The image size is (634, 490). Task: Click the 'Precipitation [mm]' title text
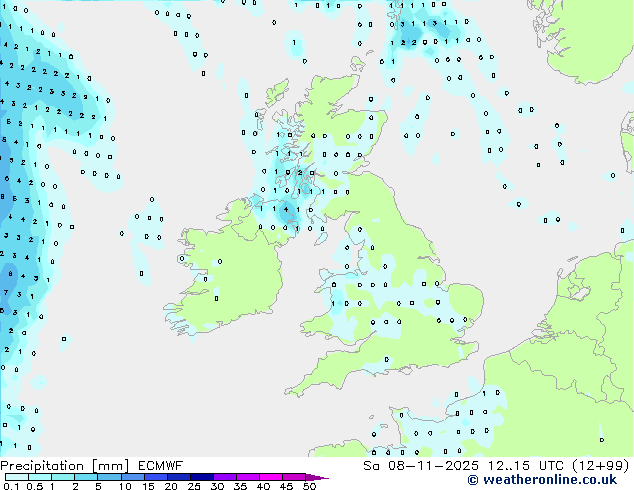65,466
